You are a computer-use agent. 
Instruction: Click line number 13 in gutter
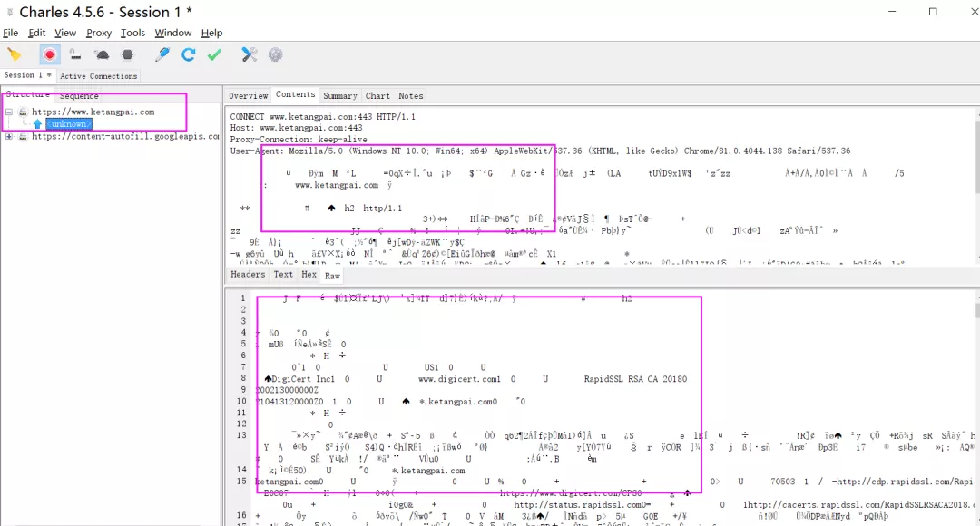[x=241, y=435]
